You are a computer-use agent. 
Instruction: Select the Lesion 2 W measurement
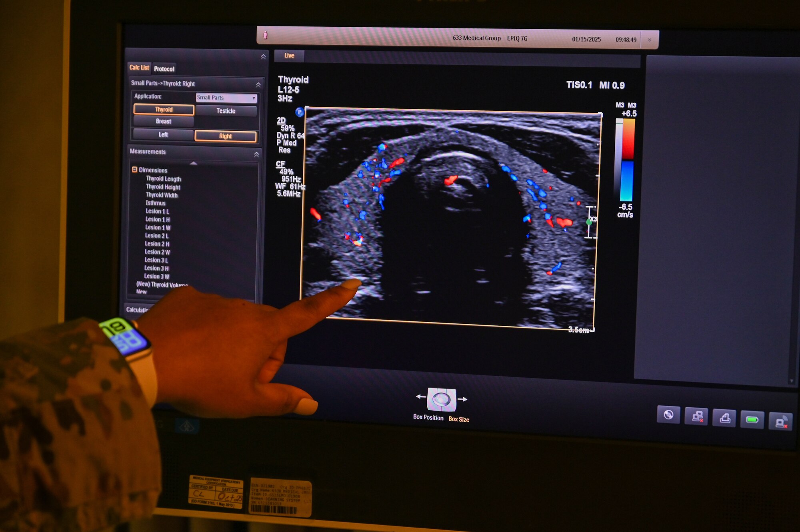pyautogui.click(x=157, y=252)
